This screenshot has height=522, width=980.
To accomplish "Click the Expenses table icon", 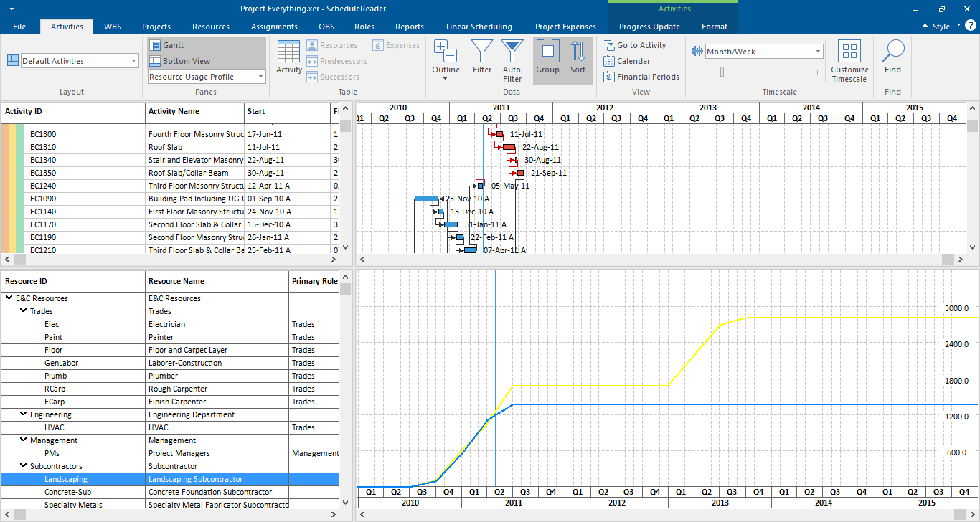I will 395,44.
